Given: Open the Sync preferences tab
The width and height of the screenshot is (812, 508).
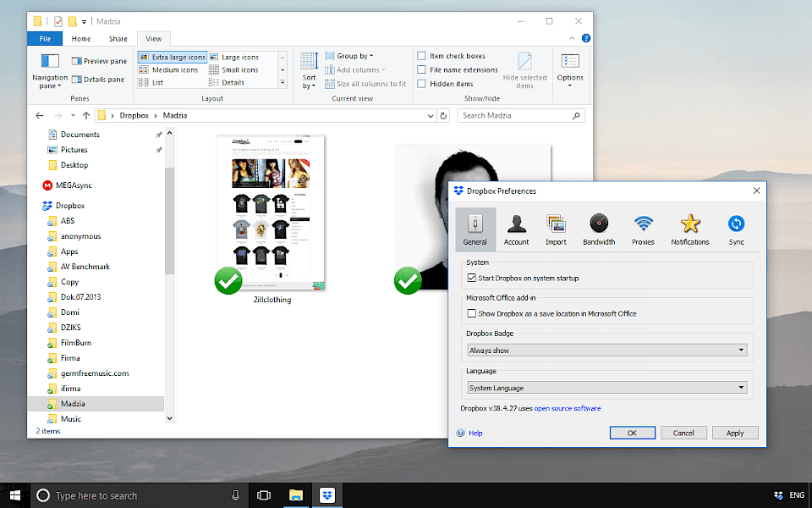Looking at the screenshot, I should tap(736, 229).
